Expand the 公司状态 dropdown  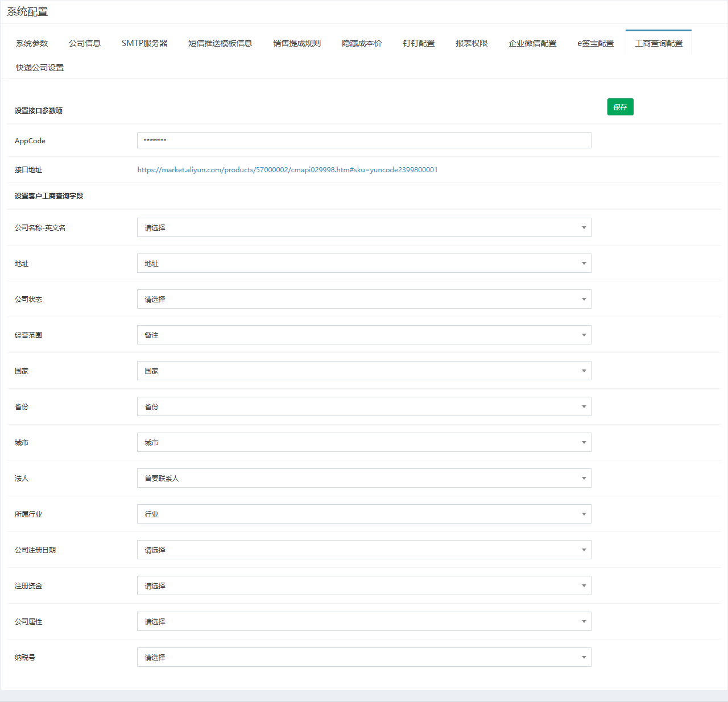364,299
